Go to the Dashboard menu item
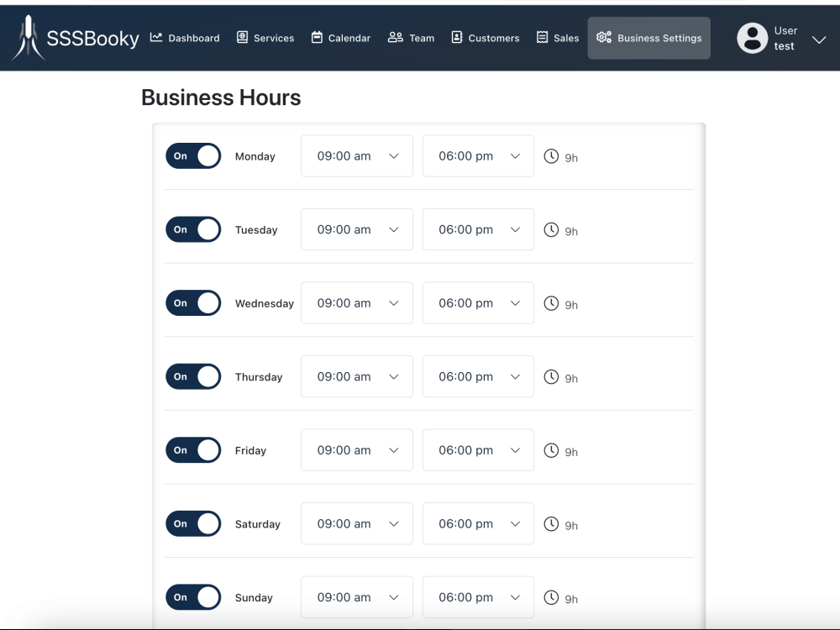 click(185, 37)
